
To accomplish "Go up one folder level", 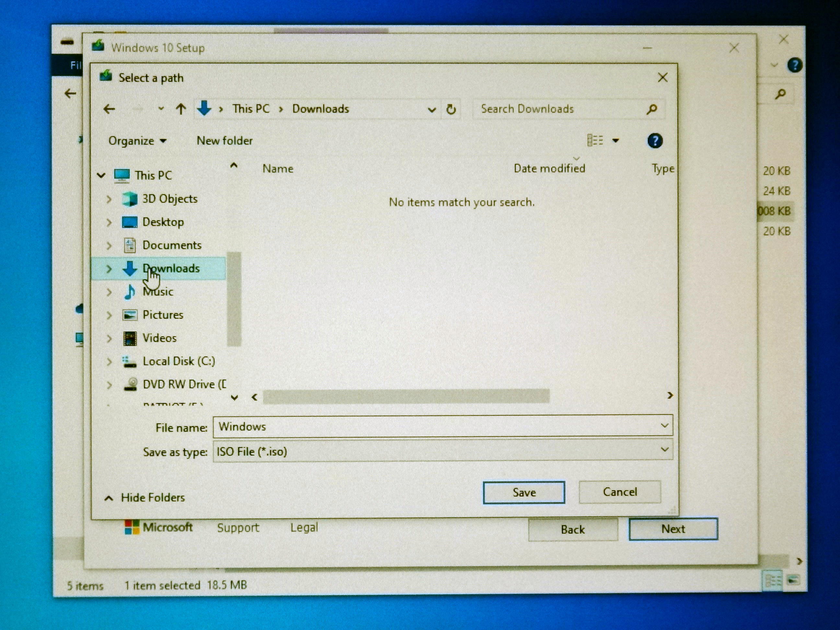I will pos(181,109).
